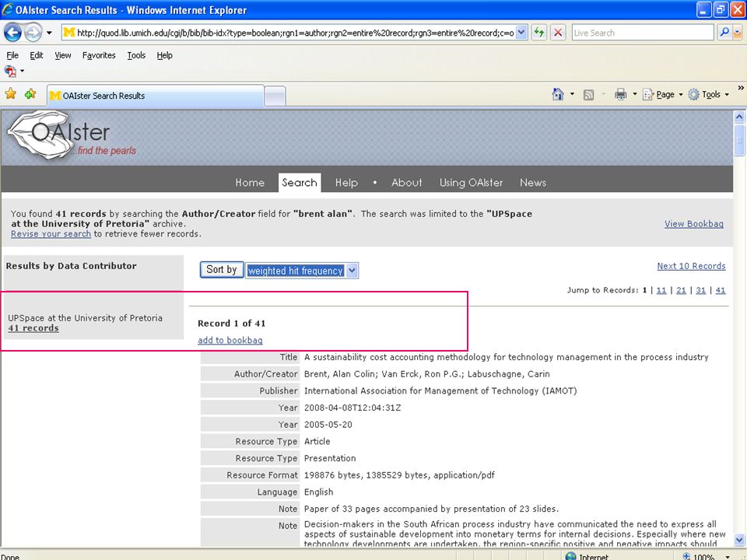The image size is (747, 560).
Task: Click the Live Search magnifier icon
Action: click(724, 33)
